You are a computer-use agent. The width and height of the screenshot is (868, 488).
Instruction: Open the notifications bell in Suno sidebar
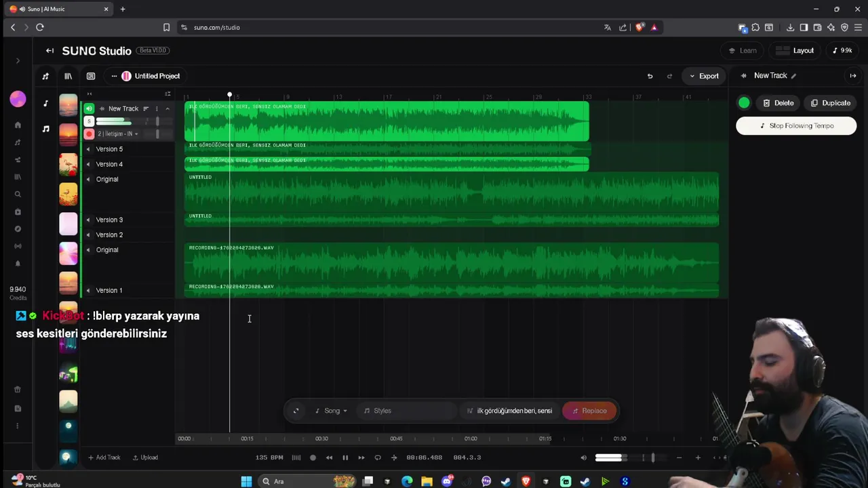pyautogui.click(x=18, y=264)
